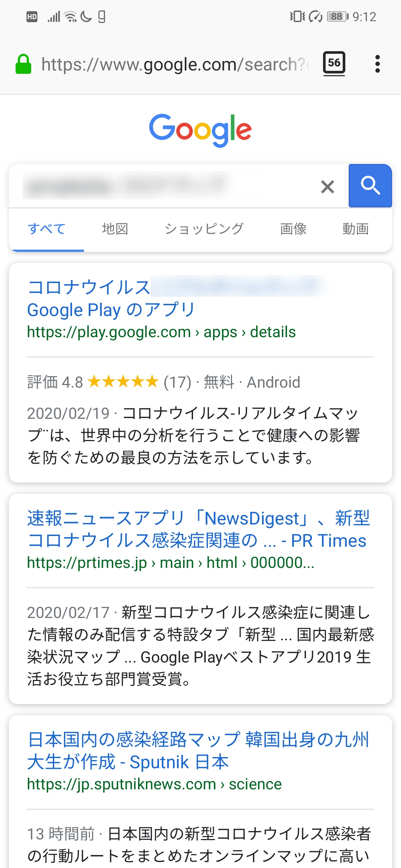Clear the search box with X icon
Screen dimensions: 401x868
click(x=327, y=187)
